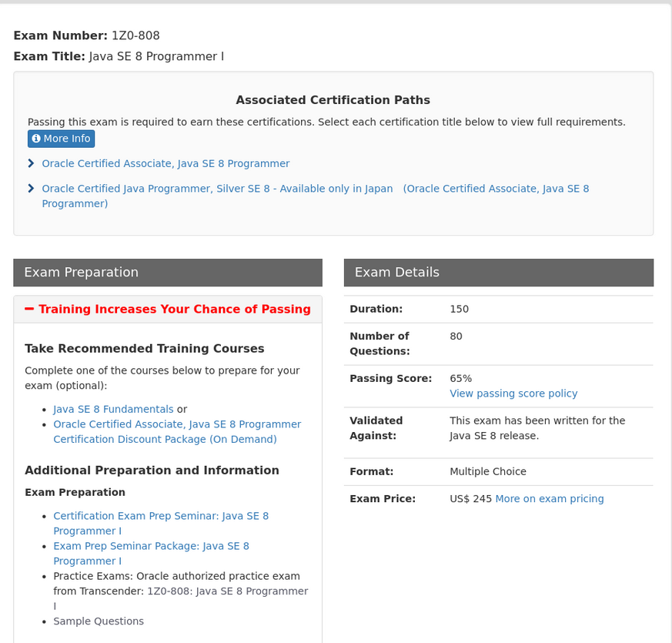Click the More Info button

62,139
